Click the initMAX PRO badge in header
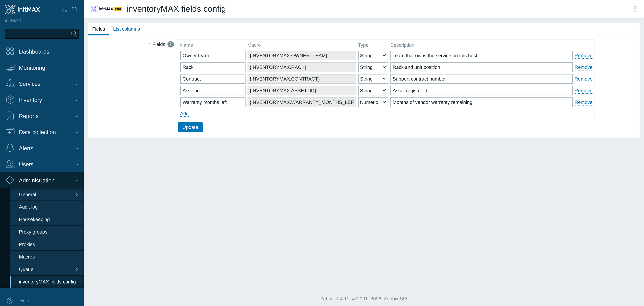 pos(106,9)
